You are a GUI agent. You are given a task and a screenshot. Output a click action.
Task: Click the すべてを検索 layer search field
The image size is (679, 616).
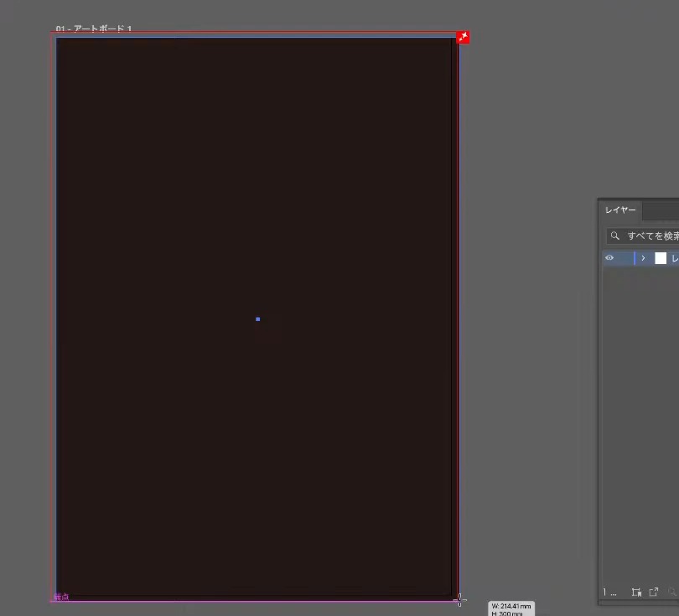(643, 236)
